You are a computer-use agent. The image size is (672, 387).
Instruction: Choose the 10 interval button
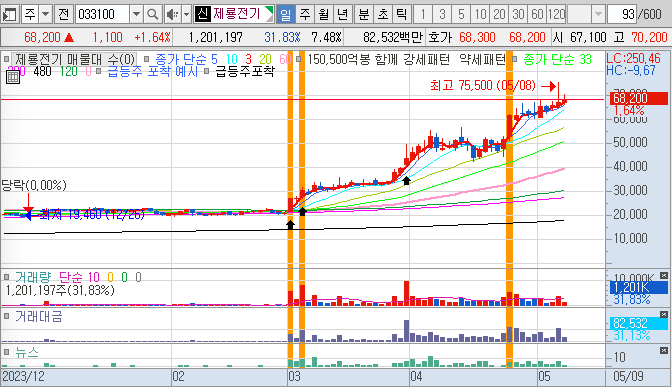(x=480, y=15)
